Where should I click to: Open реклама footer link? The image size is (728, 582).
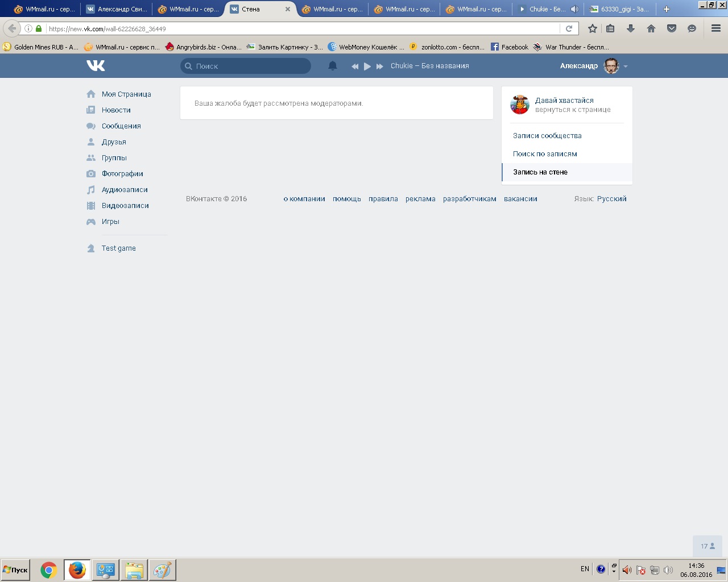pyautogui.click(x=420, y=199)
